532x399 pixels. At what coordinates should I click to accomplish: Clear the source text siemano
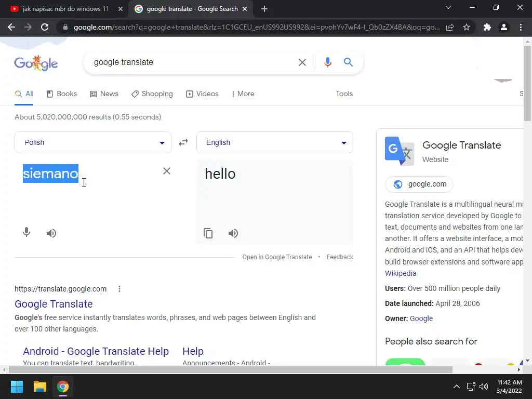click(167, 171)
